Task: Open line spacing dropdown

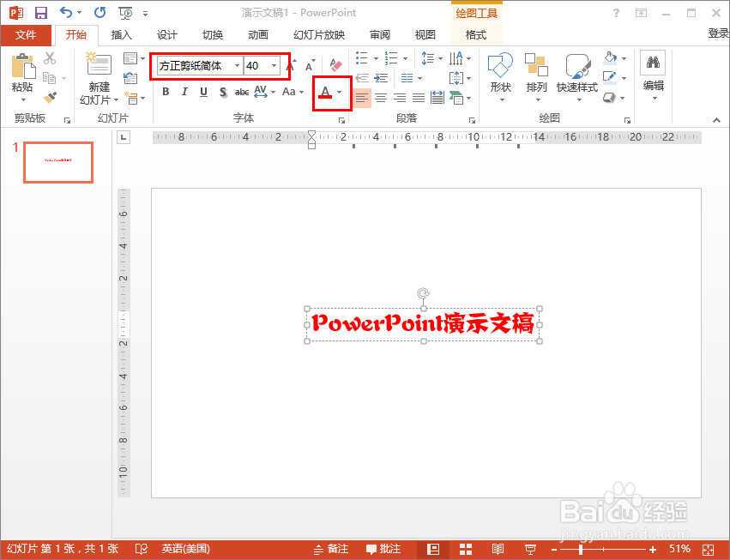Action: [431, 58]
